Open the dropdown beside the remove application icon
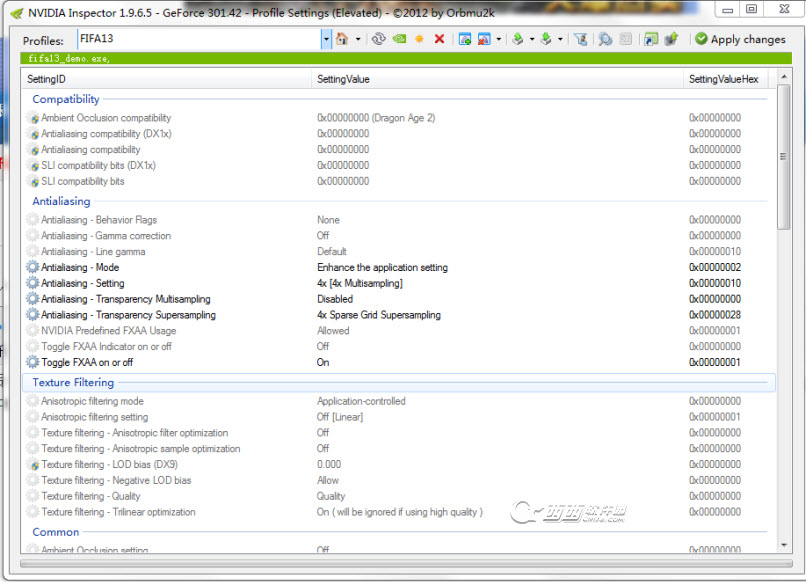Image resolution: width=806 pixels, height=582 pixels. tap(499, 39)
